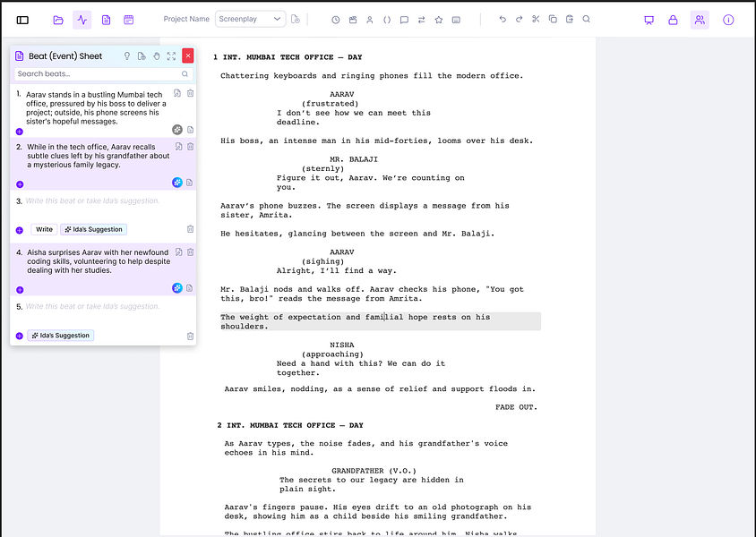Click the Search beats input field
Screen dimensions: 756x537
coord(104,73)
